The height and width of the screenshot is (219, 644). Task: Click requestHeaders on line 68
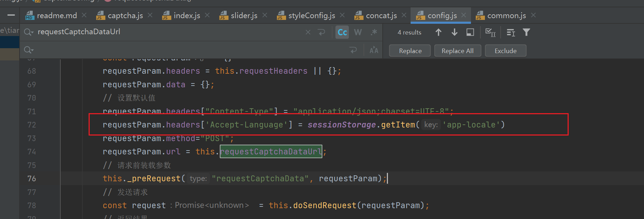pyautogui.click(x=274, y=71)
